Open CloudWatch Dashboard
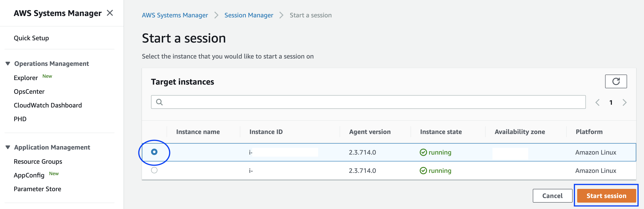644x209 pixels. [x=48, y=105]
